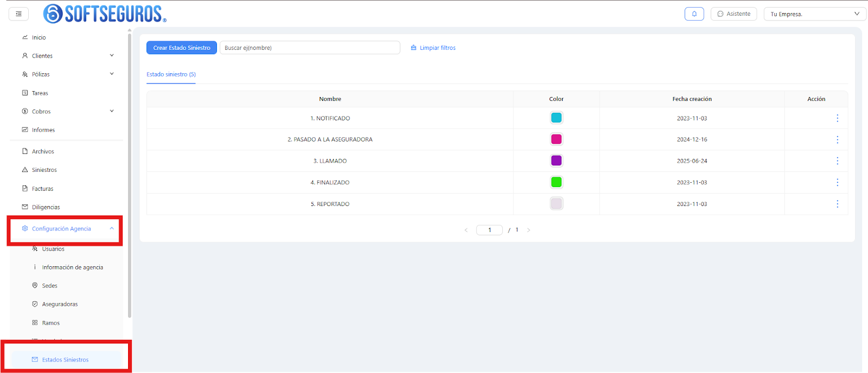
Task: Expand the Pólizas menu chevron
Action: (112, 74)
